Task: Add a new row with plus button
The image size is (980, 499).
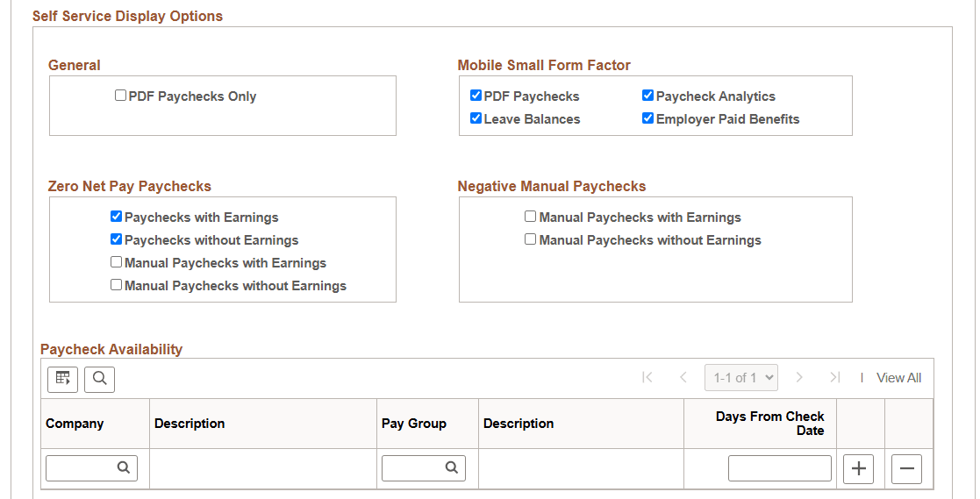Action: (858, 468)
